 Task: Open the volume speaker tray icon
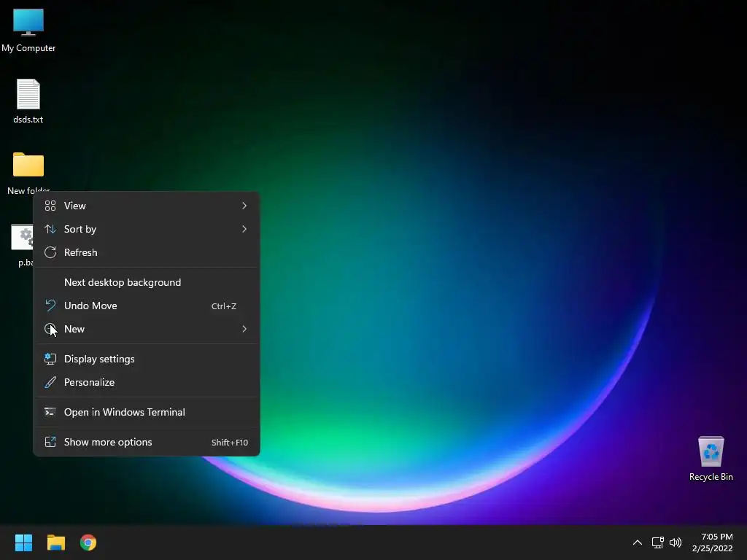coord(676,542)
